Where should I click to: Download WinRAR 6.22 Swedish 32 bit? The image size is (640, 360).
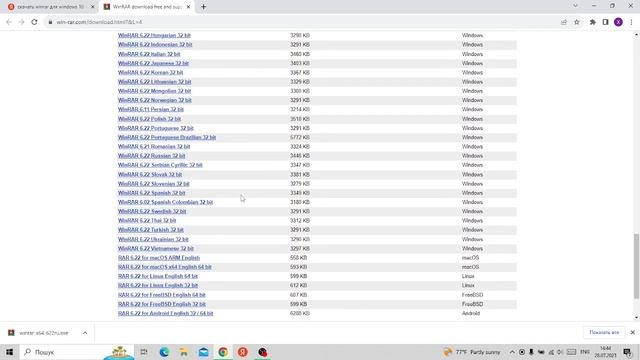pos(152,211)
